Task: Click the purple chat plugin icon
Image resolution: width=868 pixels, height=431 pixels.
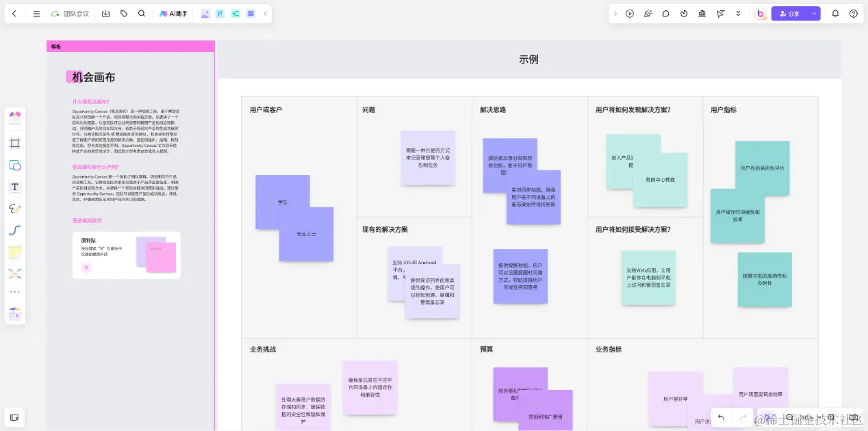Action: click(x=251, y=14)
